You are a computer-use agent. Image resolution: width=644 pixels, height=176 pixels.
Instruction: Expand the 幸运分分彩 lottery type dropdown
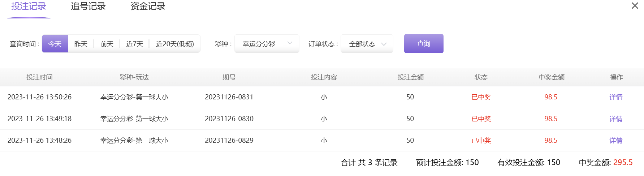pyautogui.click(x=267, y=44)
